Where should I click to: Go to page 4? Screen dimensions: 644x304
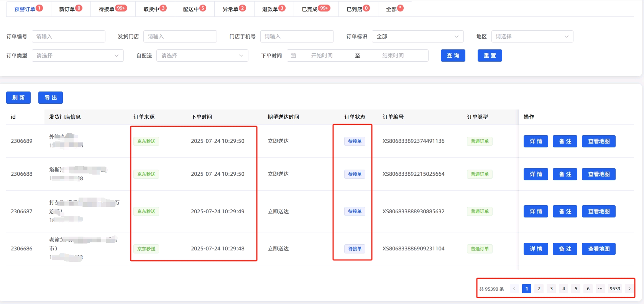(563, 289)
